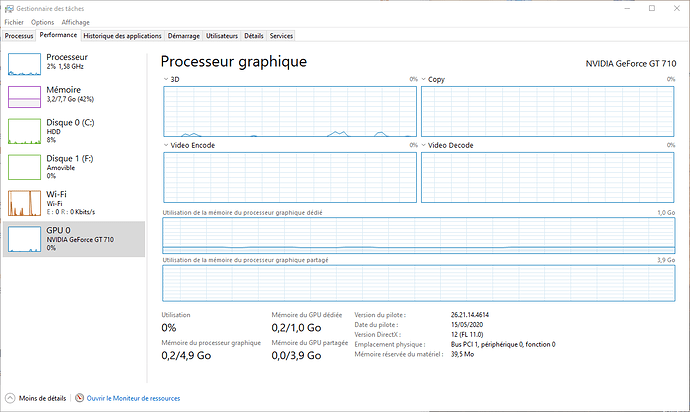Switch to the Processus tab
Screen dimensions: 690x412
pos(19,35)
